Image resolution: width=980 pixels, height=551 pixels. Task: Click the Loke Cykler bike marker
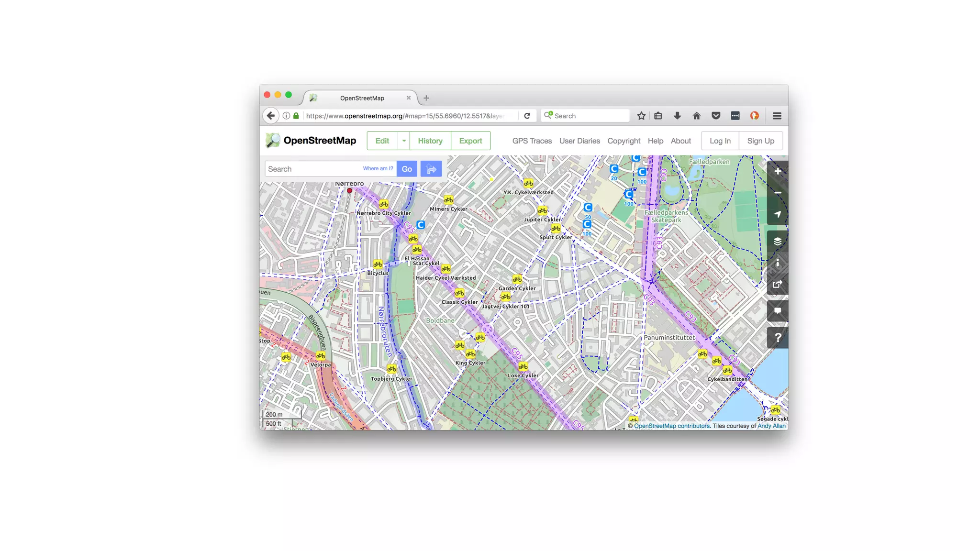tap(523, 367)
